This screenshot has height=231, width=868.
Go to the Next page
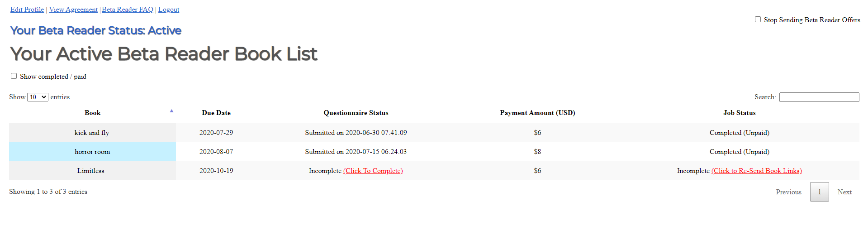coord(844,192)
